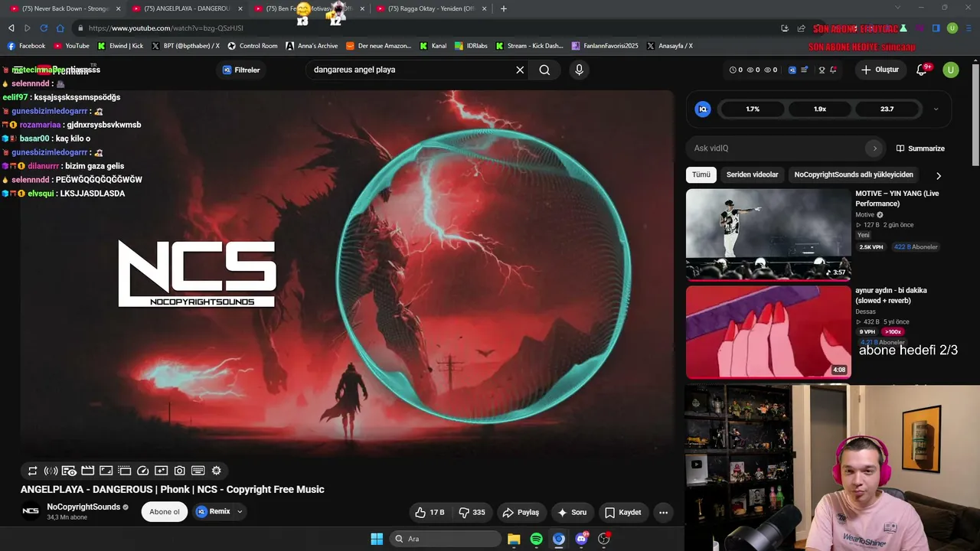
Task: Toggle the expand-player rectangle icon under the video
Action: (106, 471)
